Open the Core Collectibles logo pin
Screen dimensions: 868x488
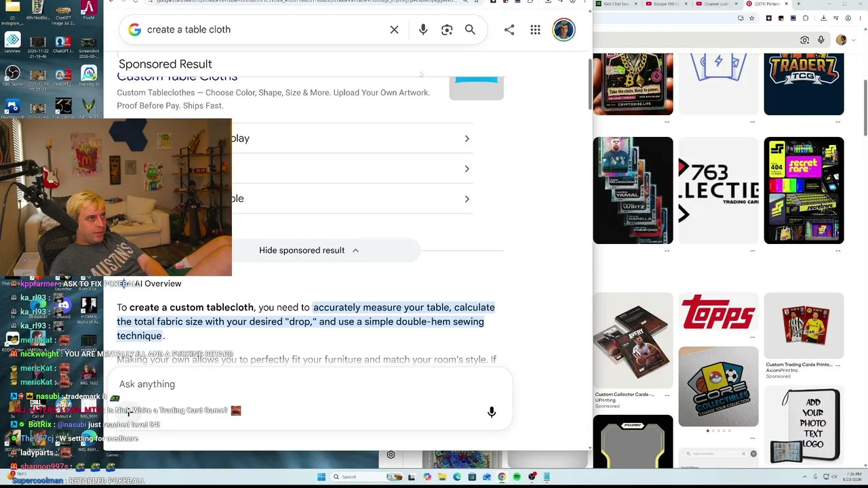click(x=718, y=386)
